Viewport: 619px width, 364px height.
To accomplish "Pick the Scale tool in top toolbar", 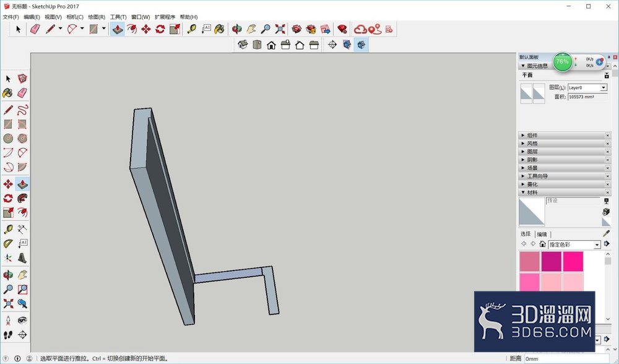I will pyautogui.click(x=175, y=29).
